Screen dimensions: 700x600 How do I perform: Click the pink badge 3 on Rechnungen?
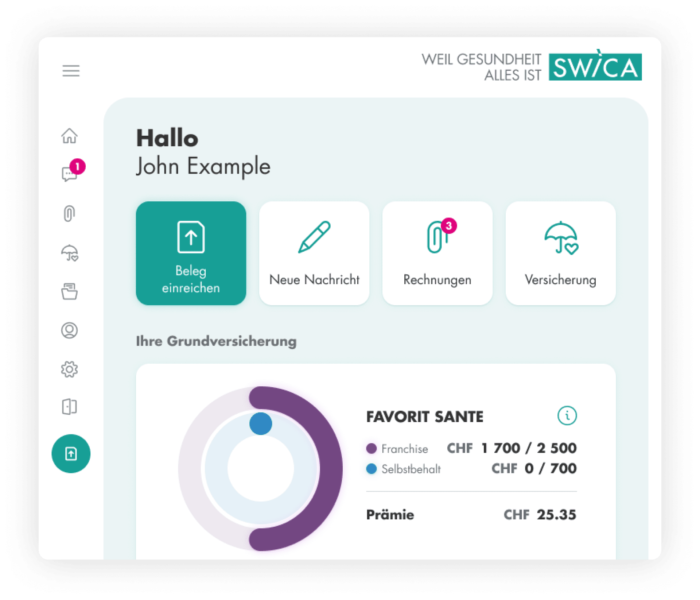449,226
